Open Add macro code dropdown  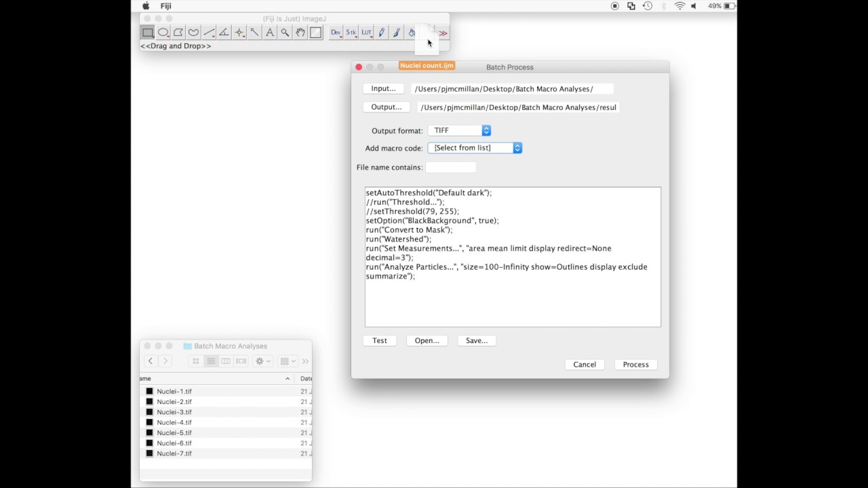(475, 148)
